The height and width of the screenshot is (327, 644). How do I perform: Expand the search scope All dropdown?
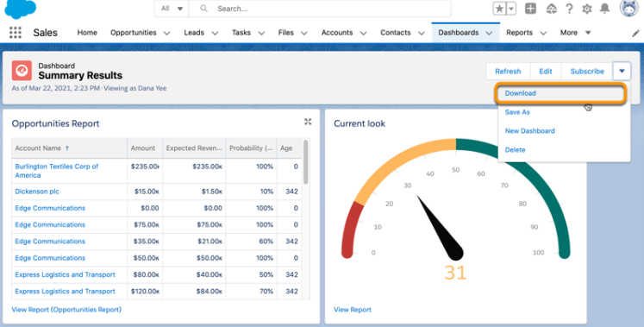click(x=172, y=9)
